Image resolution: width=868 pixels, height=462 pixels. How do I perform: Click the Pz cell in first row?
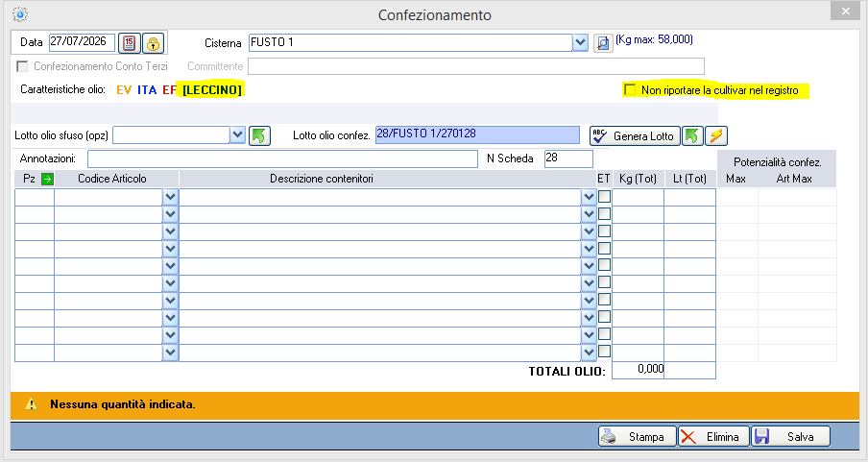(x=35, y=197)
